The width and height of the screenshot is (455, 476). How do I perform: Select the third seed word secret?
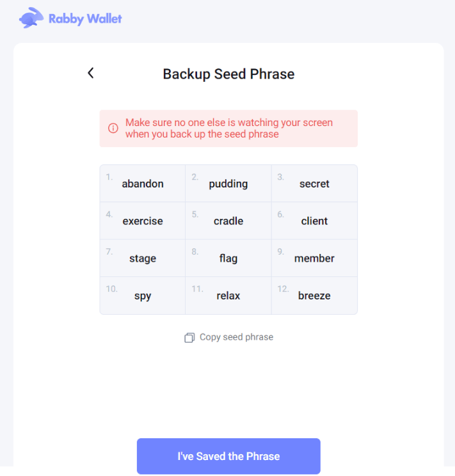coord(314,184)
